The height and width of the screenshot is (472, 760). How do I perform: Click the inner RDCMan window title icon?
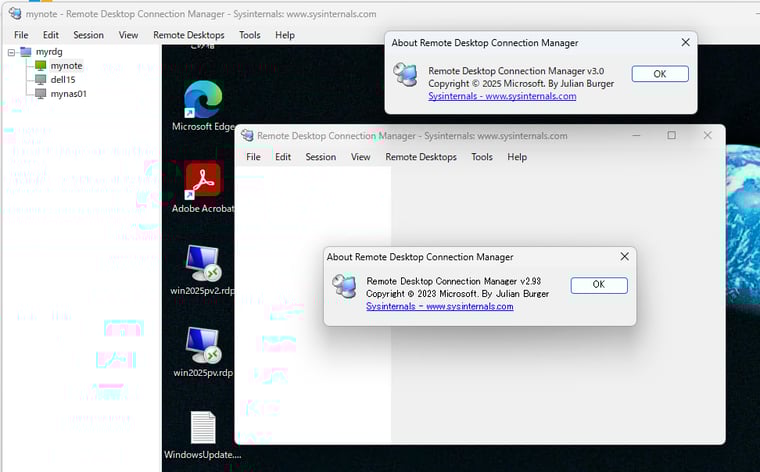[x=247, y=136]
